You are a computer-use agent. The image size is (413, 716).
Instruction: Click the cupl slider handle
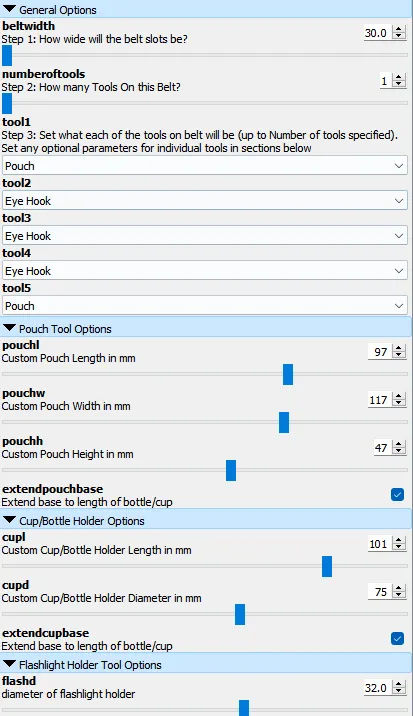(x=327, y=566)
